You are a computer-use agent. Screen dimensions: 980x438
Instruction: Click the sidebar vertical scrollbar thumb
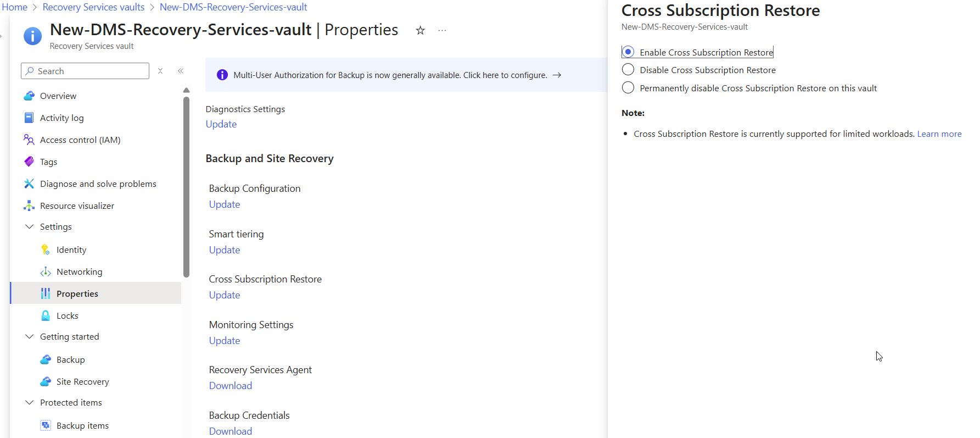click(187, 187)
